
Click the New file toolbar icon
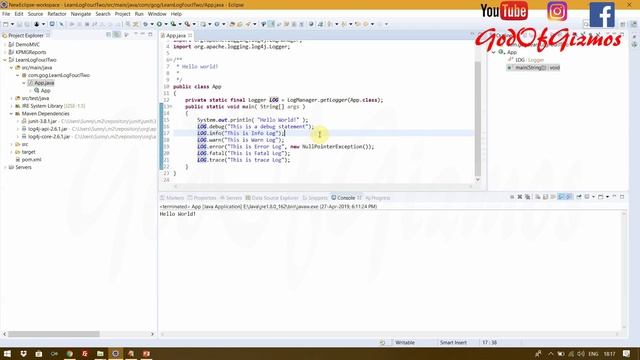(x=6, y=24)
